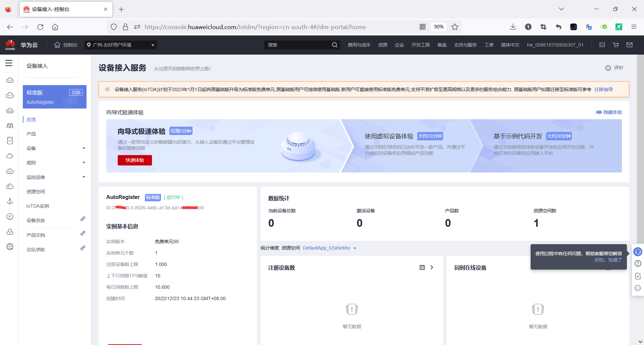This screenshot has height=345, width=644.
Task: Open the Firefox tab list dropdown arrow
Action: click(561, 9)
